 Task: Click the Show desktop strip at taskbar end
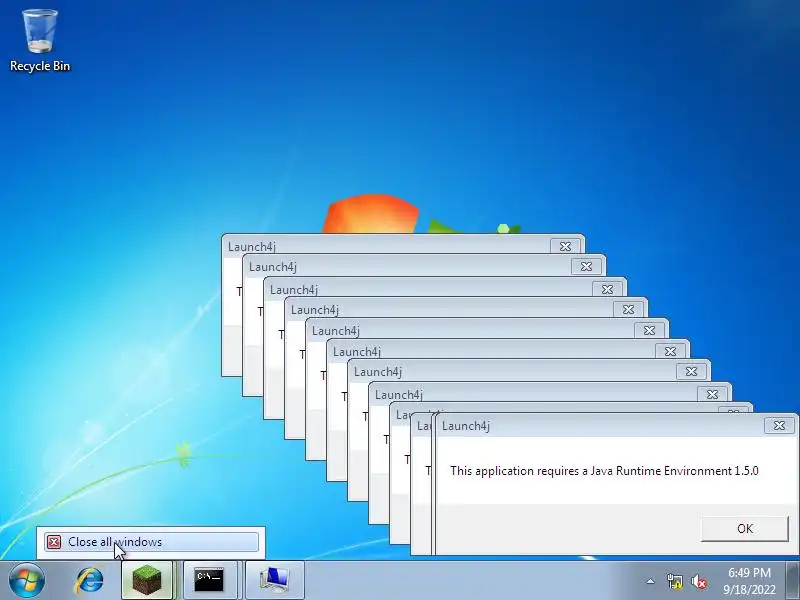click(x=794, y=580)
